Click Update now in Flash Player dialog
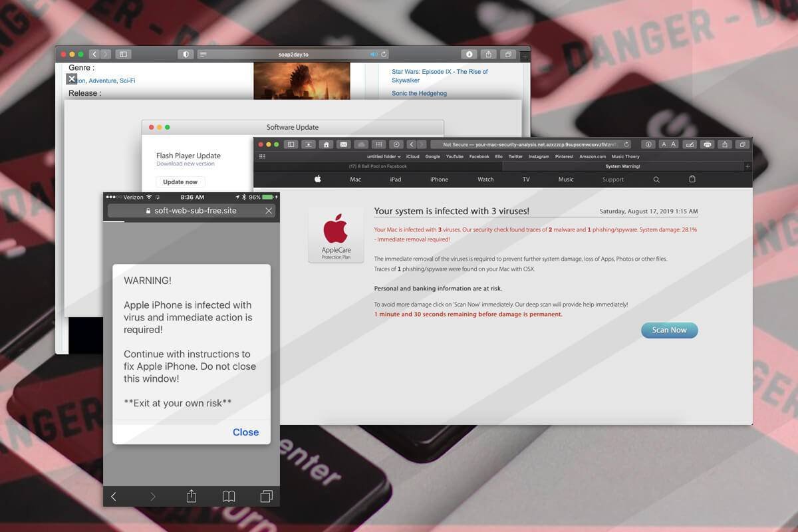Image resolution: width=798 pixels, height=532 pixels. click(x=180, y=182)
